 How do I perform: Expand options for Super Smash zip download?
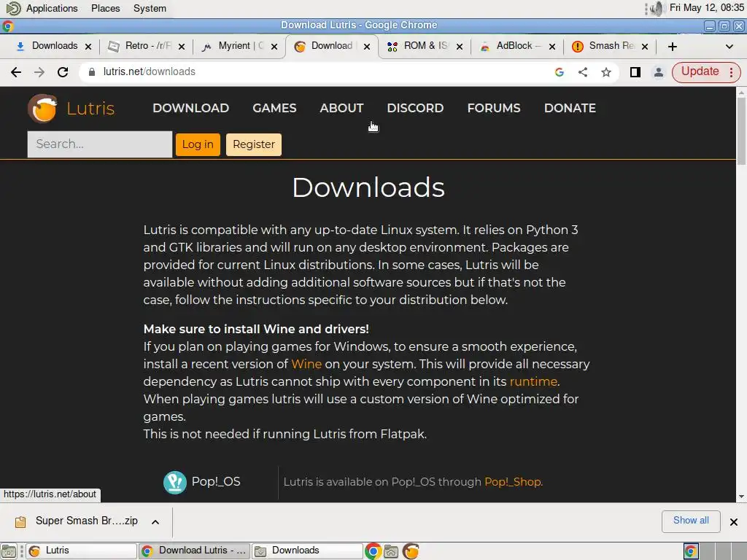coord(155,522)
